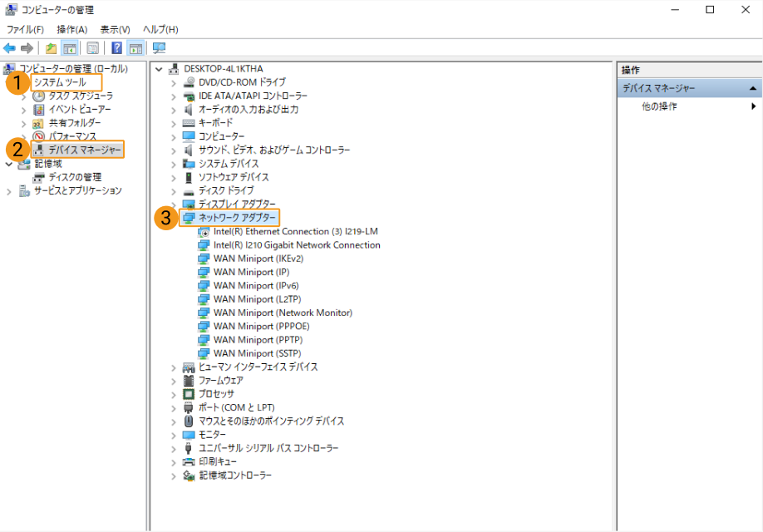Select WAN Miniport (PPPOE)
Viewport: 763px width, 532px height.
tap(262, 326)
